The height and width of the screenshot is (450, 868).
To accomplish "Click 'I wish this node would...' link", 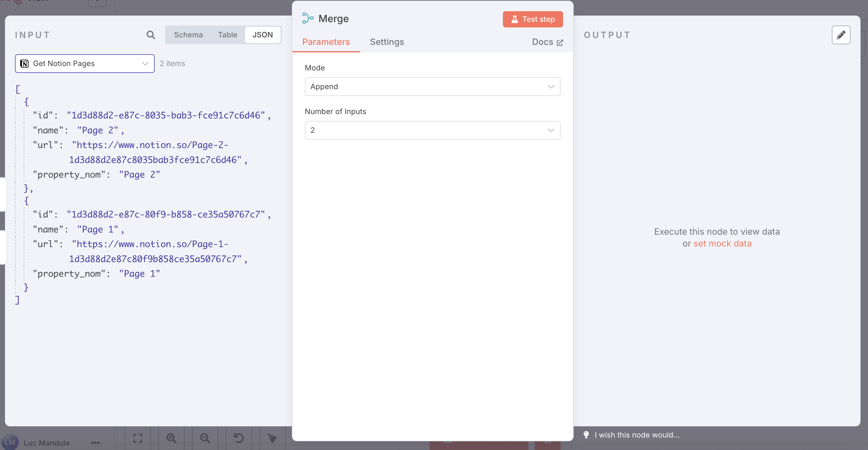I will (637, 434).
